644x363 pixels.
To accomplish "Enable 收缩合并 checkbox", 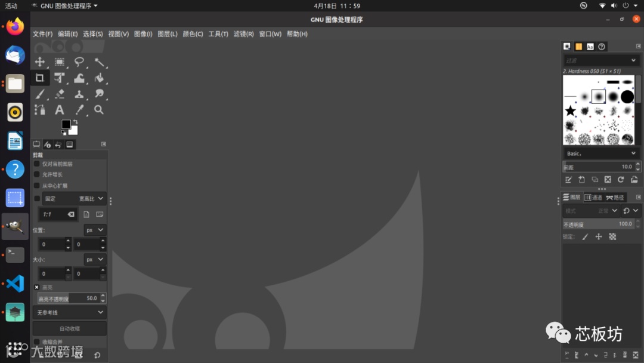I will coord(37,342).
